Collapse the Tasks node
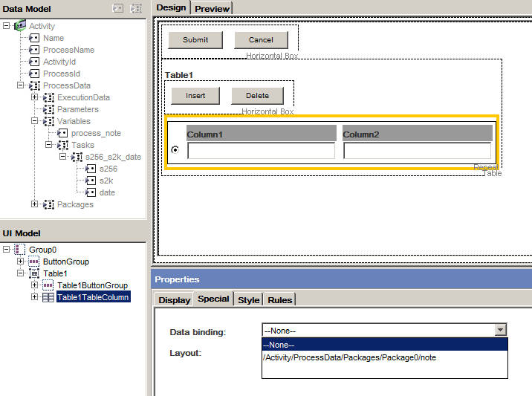 coord(48,145)
